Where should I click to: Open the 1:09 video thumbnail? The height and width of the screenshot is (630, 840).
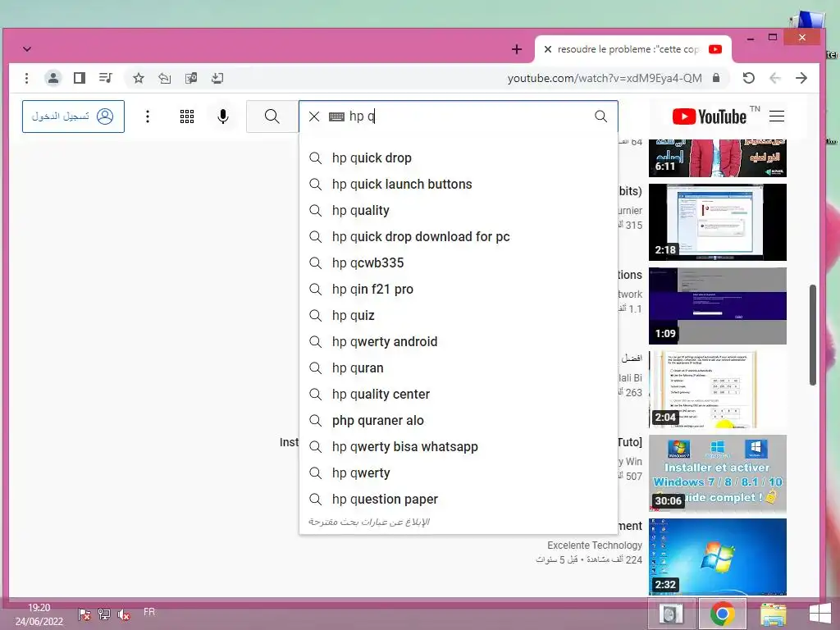[717, 306]
